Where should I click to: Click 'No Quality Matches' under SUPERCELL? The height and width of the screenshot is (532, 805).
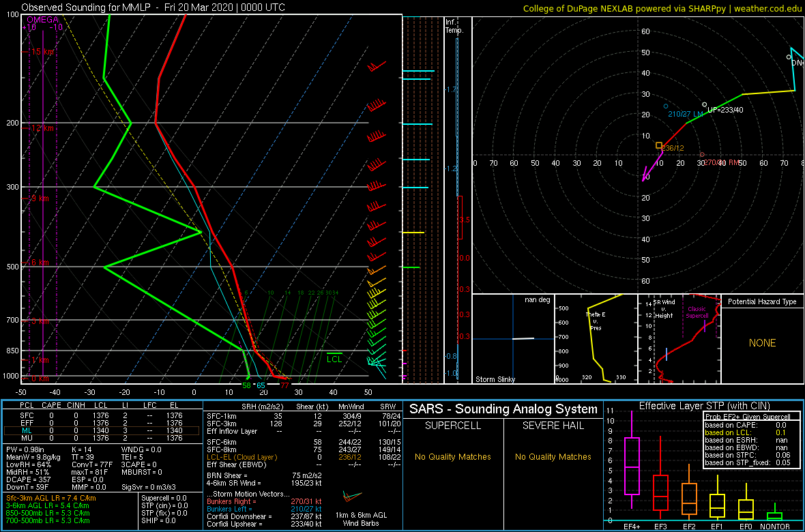click(x=453, y=457)
